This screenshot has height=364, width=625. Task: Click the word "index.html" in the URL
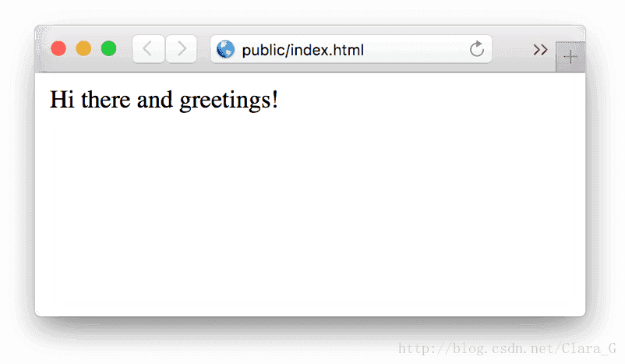click(327, 50)
